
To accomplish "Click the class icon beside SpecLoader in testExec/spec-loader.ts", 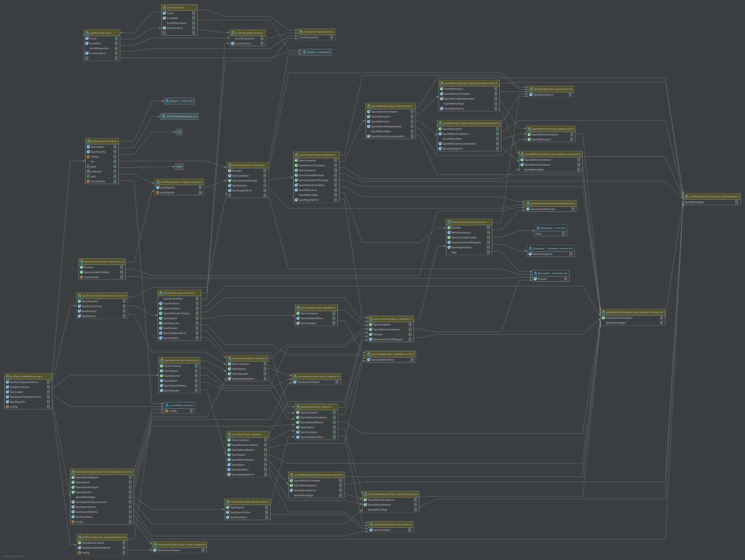I will pyautogui.click(x=88, y=147).
